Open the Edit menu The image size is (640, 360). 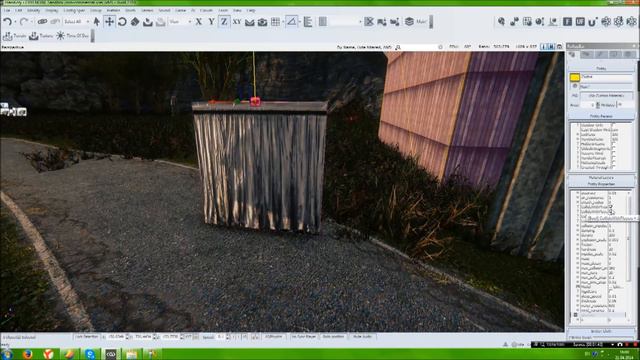point(19,10)
